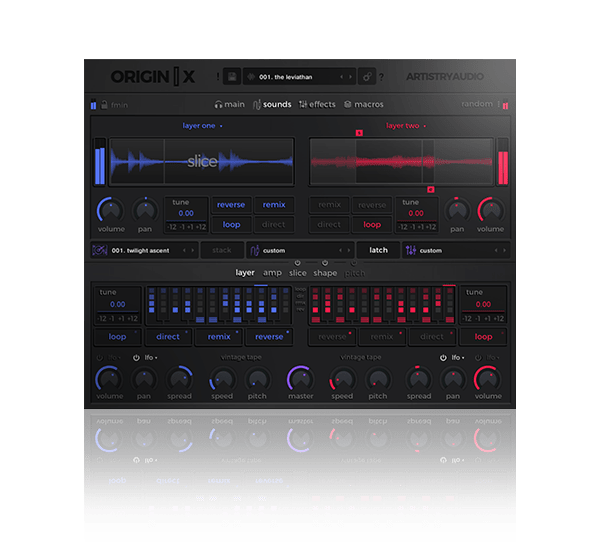The width and height of the screenshot is (600, 543).
Task: Click the question mark help icon
Action: click(382, 77)
